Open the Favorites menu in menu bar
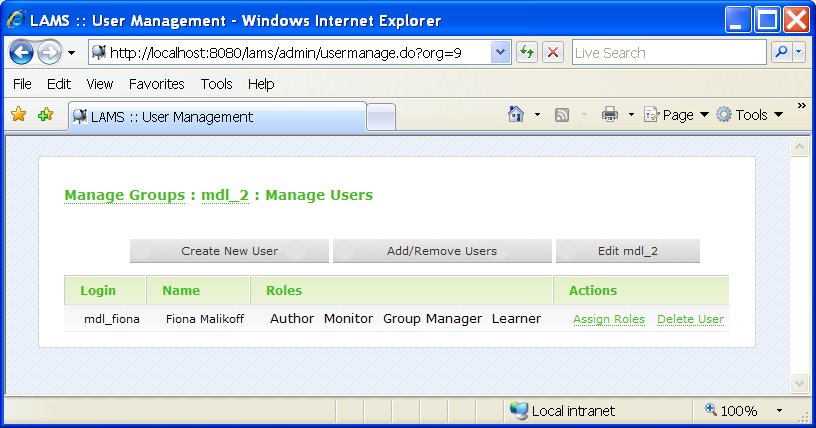The width and height of the screenshot is (816, 428). [x=156, y=84]
